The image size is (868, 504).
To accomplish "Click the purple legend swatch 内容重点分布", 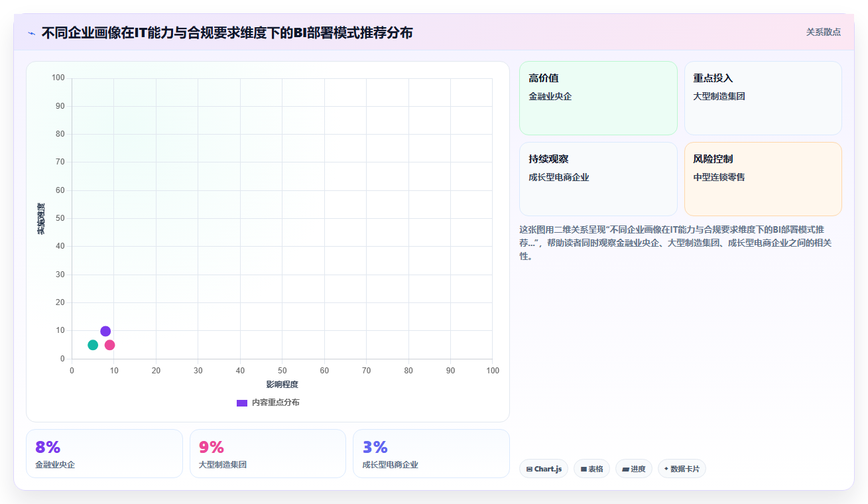I will [242, 403].
